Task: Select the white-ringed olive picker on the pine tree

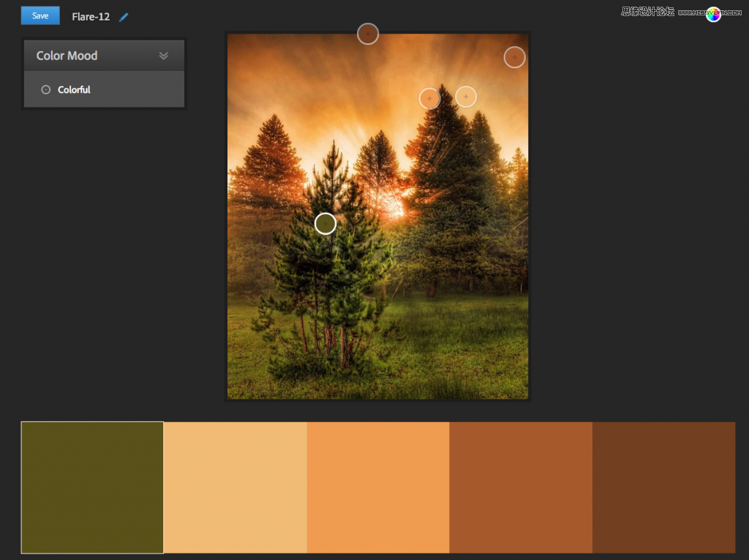Action: 325,224
